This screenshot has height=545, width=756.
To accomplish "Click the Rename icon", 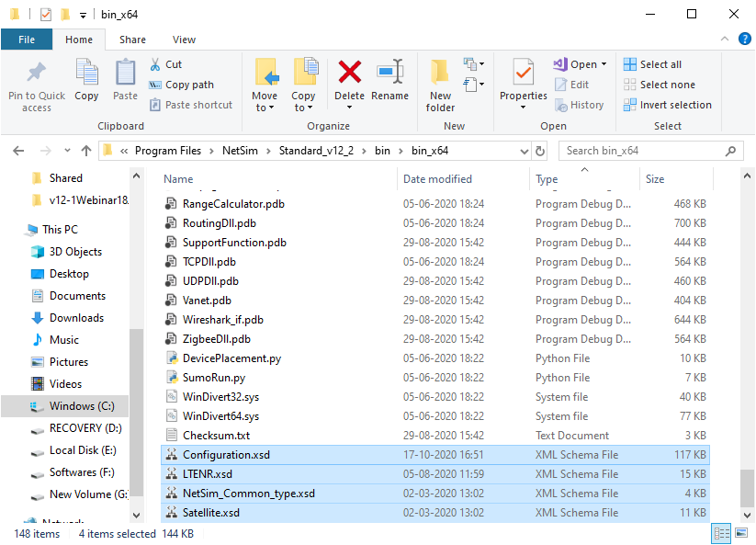I will (390, 72).
